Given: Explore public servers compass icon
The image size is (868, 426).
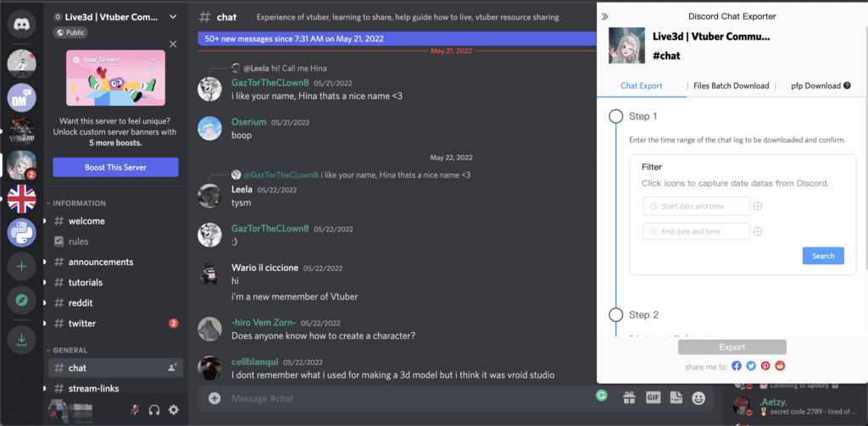Looking at the screenshot, I should pos(21,301).
